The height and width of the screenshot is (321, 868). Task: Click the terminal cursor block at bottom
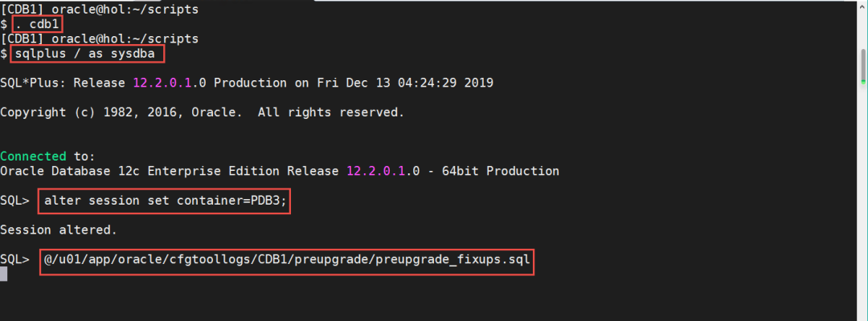(3, 274)
